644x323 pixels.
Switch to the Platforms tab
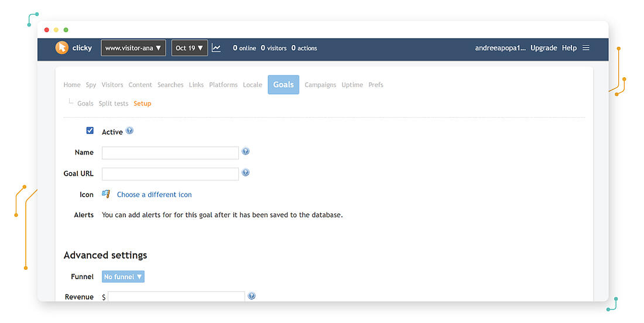(x=224, y=85)
